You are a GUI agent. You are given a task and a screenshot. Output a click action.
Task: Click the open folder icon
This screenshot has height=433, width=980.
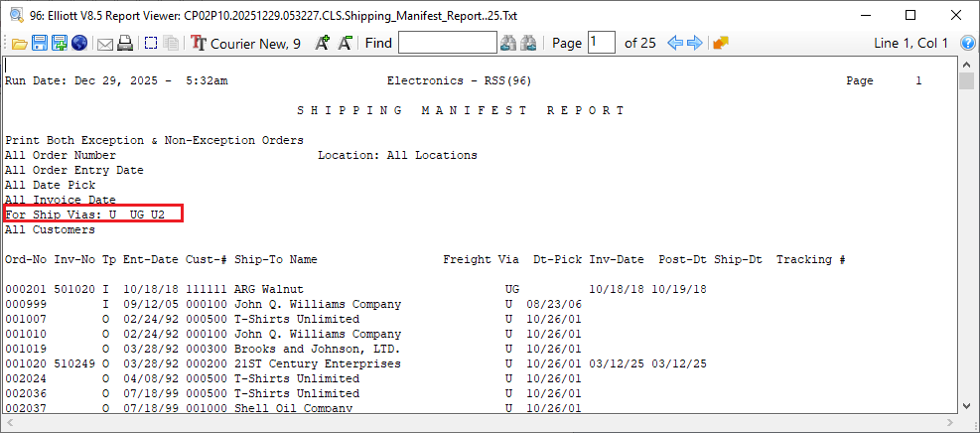[x=19, y=43]
